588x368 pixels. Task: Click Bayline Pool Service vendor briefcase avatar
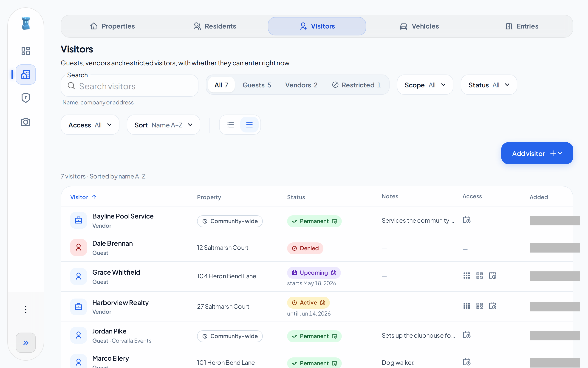79,220
